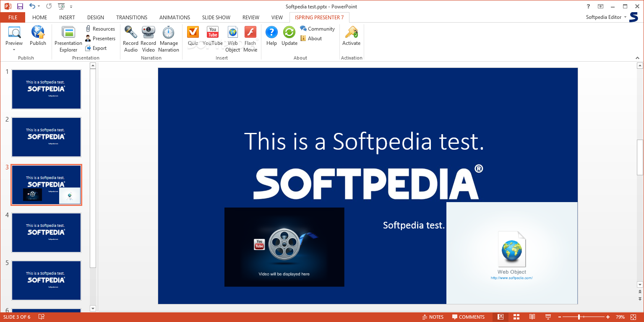This screenshot has height=322, width=644.
Task: Click zoom out minus button
Action: point(560,317)
